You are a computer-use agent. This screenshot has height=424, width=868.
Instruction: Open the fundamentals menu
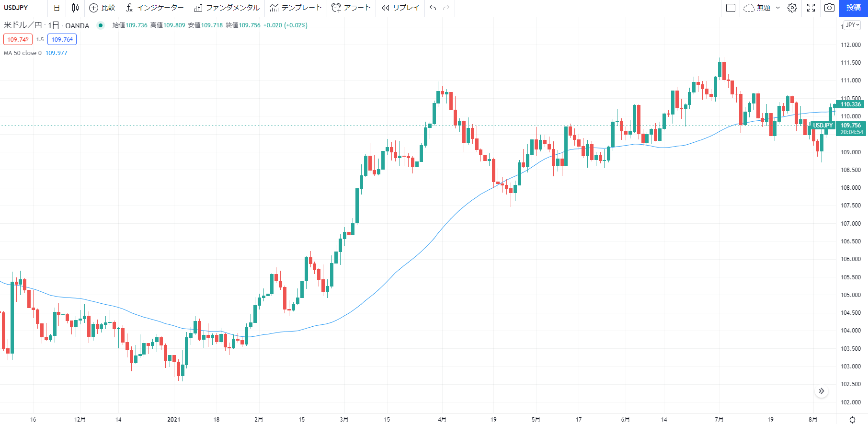pyautogui.click(x=227, y=8)
